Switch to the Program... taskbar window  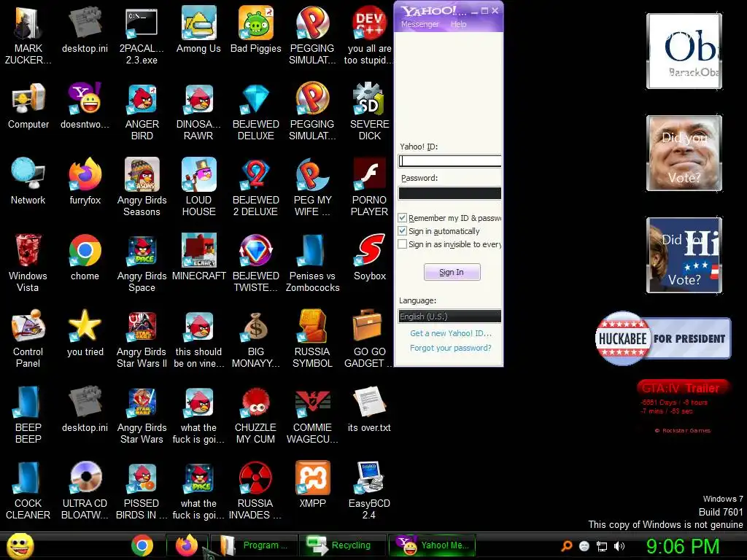tap(253, 545)
